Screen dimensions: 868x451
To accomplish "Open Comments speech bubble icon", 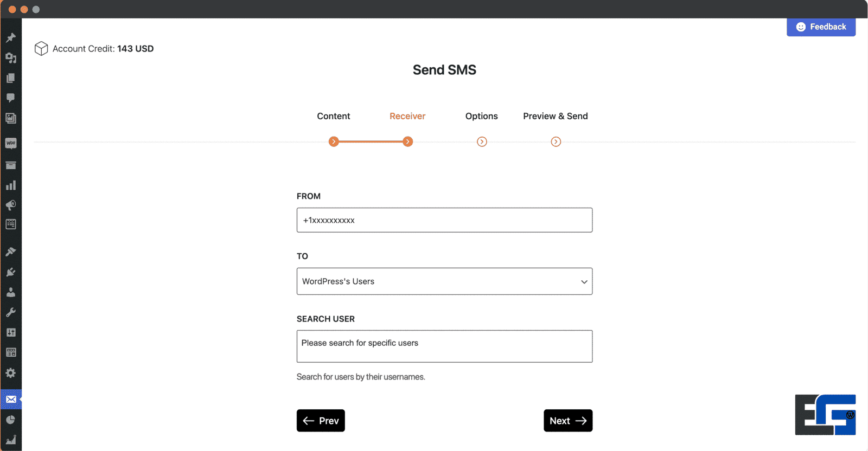I will [11, 98].
